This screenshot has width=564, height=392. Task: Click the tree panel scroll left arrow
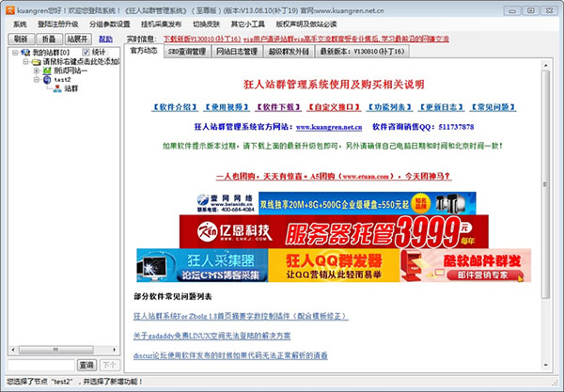(13, 350)
